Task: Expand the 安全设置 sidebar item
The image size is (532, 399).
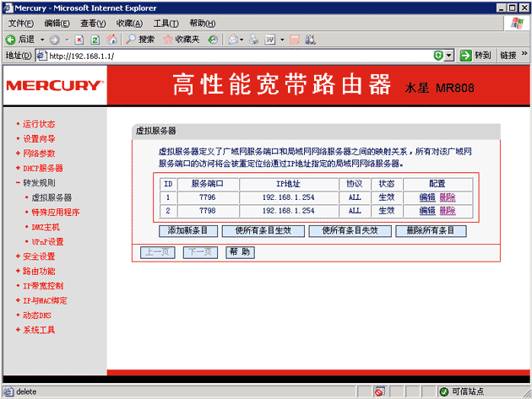Action: (x=39, y=256)
